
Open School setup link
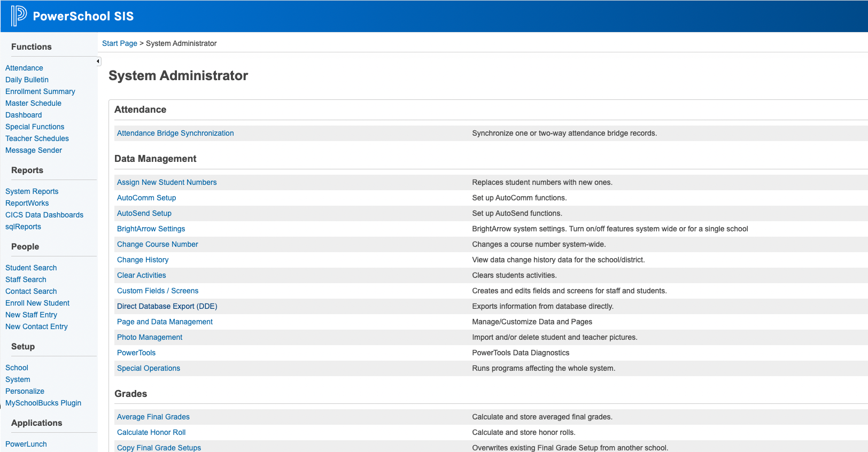coord(17,368)
